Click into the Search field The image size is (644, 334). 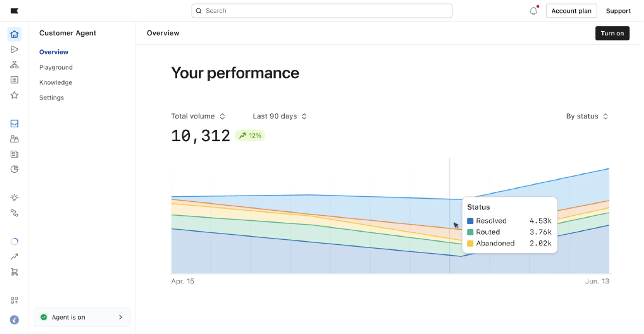[322, 11]
